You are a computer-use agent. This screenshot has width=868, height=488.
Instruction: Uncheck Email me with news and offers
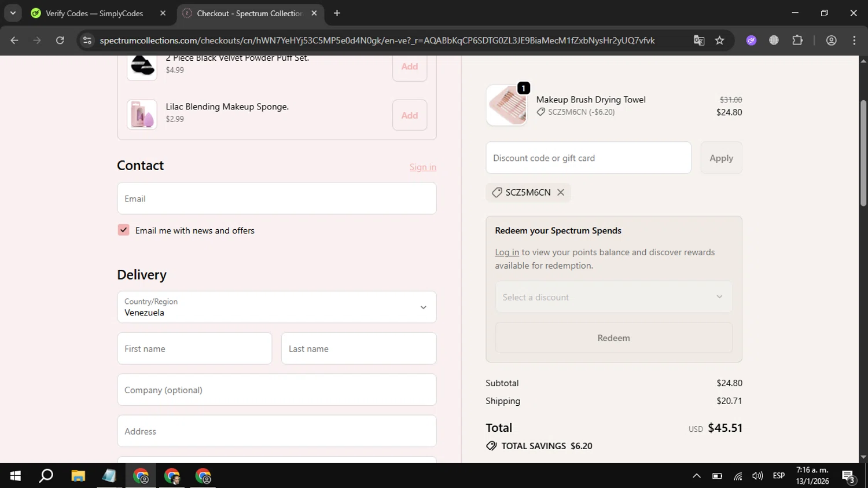click(x=123, y=230)
